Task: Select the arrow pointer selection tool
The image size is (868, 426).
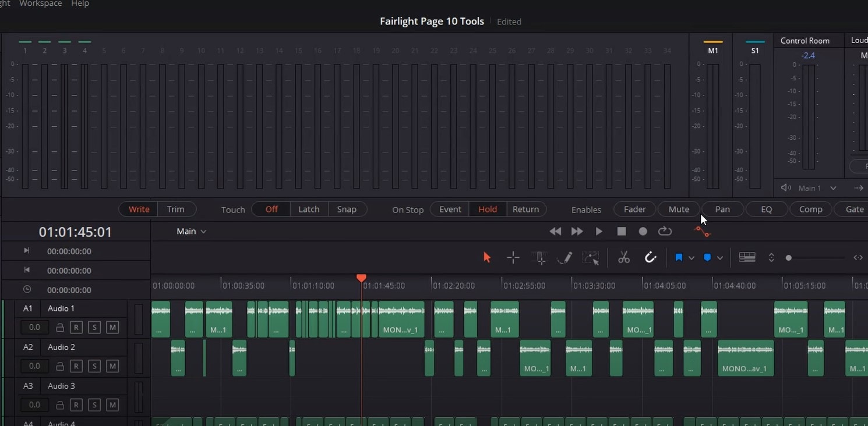Action: click(x=487, y=258)
